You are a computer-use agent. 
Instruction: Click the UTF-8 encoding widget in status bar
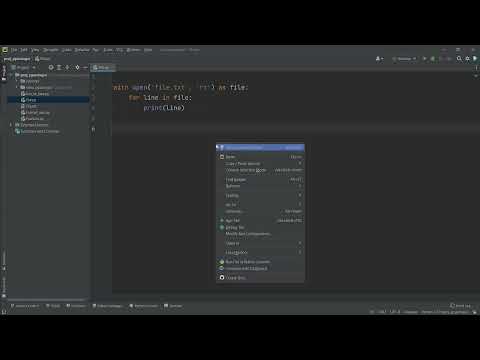point(395,312)
